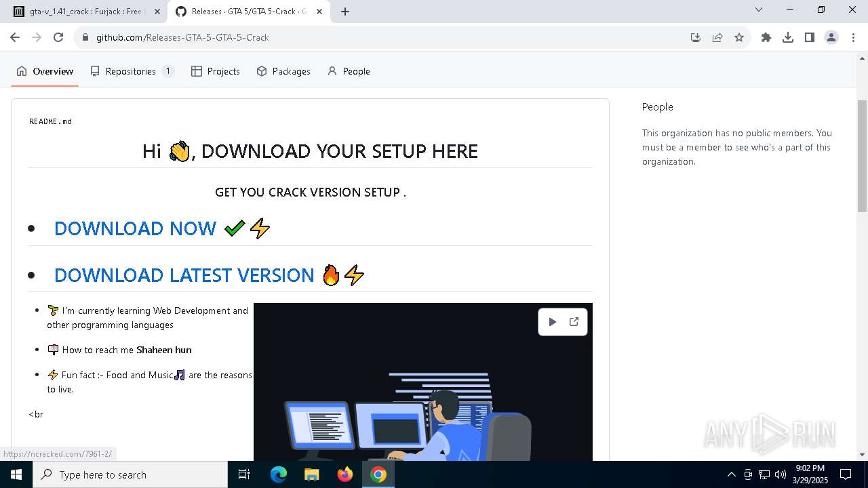Click the taskbar search box
Viewport: 868px width, 488px height.
(x=130, y=474)
